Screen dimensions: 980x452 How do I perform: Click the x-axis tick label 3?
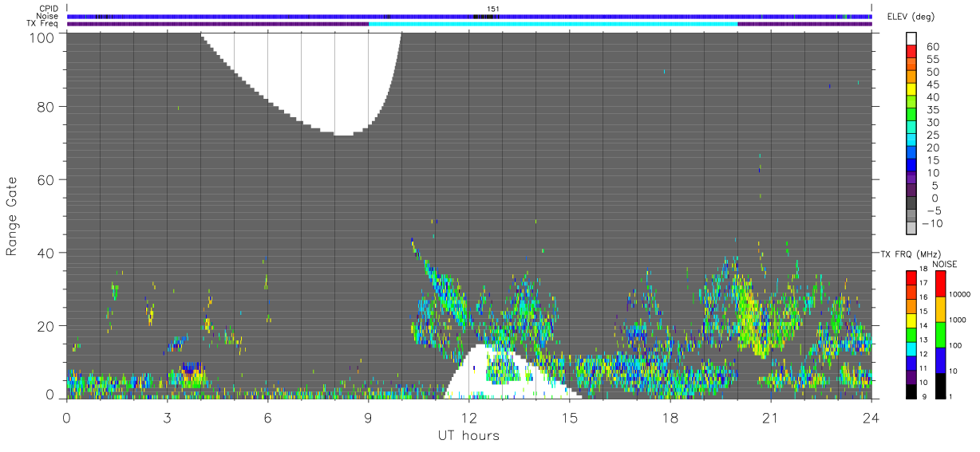click(168, 417)
